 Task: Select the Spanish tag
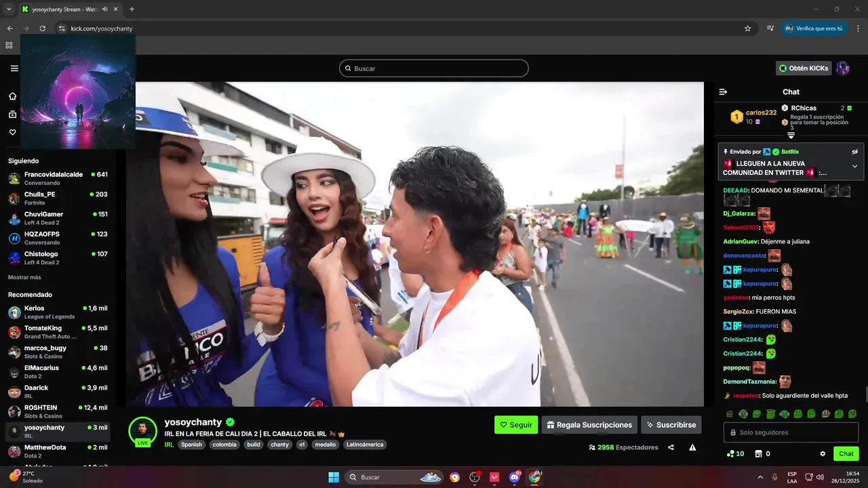(191, 445)
